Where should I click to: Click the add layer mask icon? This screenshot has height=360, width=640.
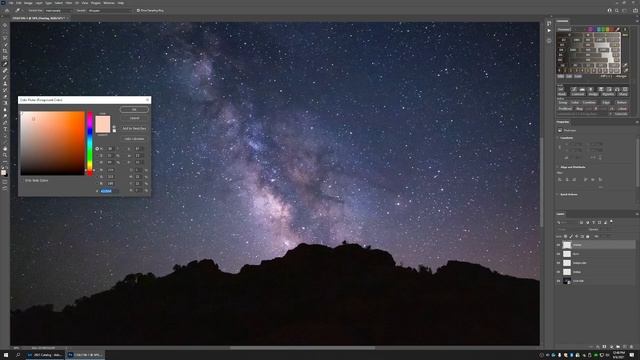[x=604, y=347]
